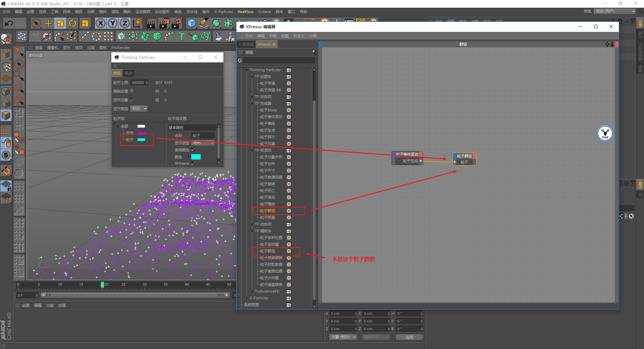This screenshot has width=644, height=349.
Task: Open the 显示类型 标记 dropdown
Action: (x=139, y=109)
